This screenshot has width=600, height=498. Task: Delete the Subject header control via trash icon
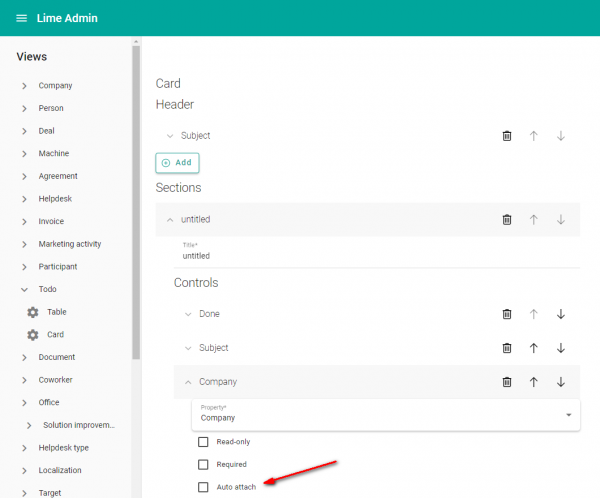[507, 136]
